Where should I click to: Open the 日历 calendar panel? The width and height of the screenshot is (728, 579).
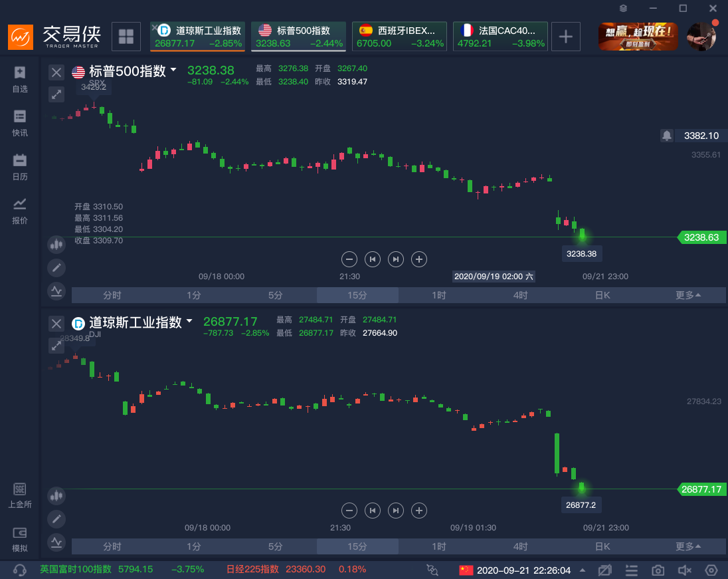pos(20,167)
